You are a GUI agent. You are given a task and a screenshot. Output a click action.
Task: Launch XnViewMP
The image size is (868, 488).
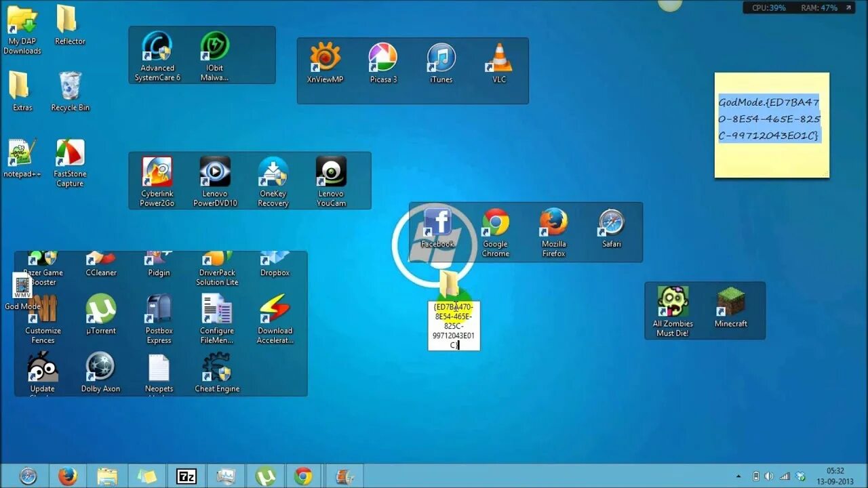325,63
